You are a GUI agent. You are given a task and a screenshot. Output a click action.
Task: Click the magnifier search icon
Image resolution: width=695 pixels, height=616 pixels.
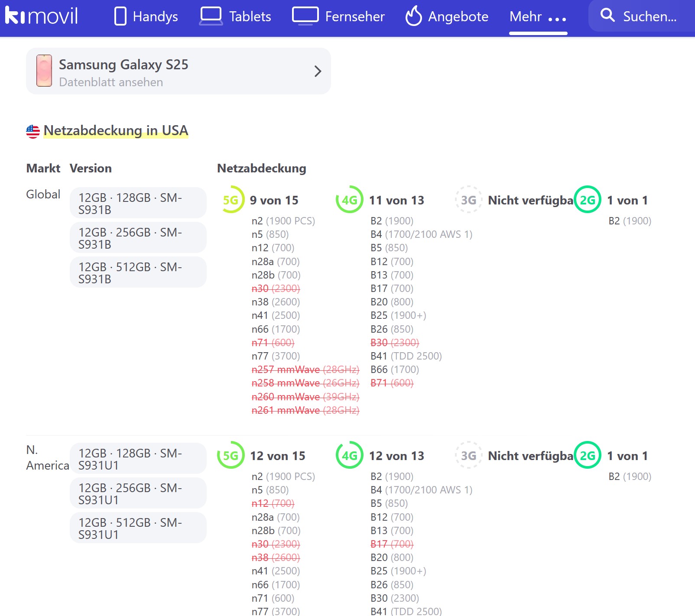point(607,16)
